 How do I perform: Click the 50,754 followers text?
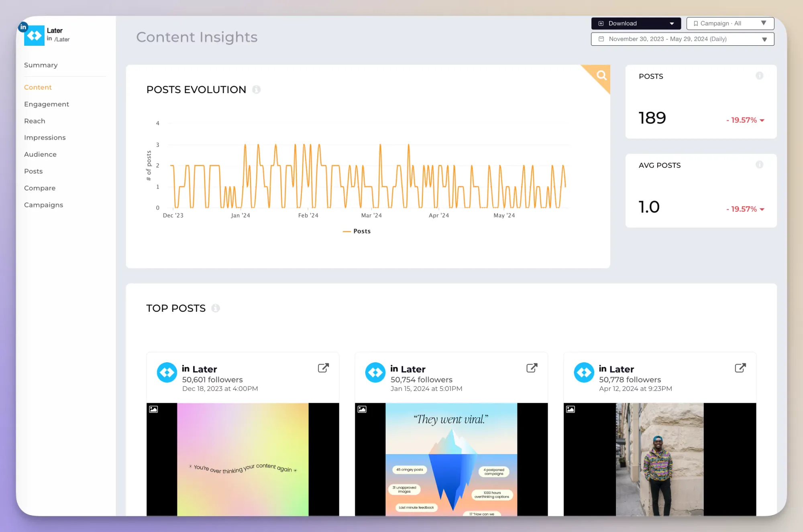coord(422,380)
